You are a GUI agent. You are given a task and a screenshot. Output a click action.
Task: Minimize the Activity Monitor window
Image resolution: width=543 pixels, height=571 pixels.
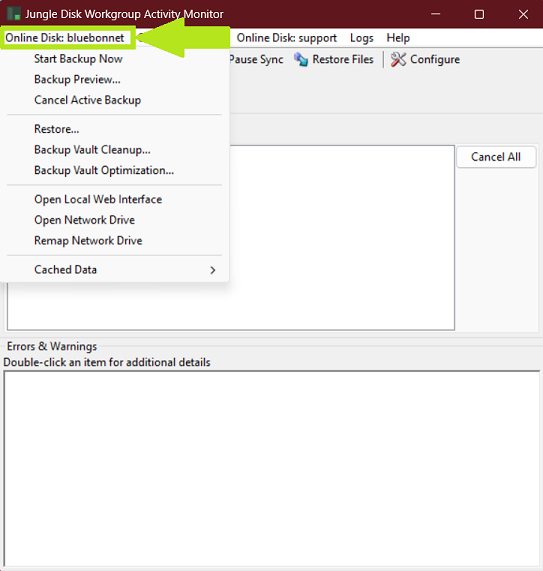436,14
